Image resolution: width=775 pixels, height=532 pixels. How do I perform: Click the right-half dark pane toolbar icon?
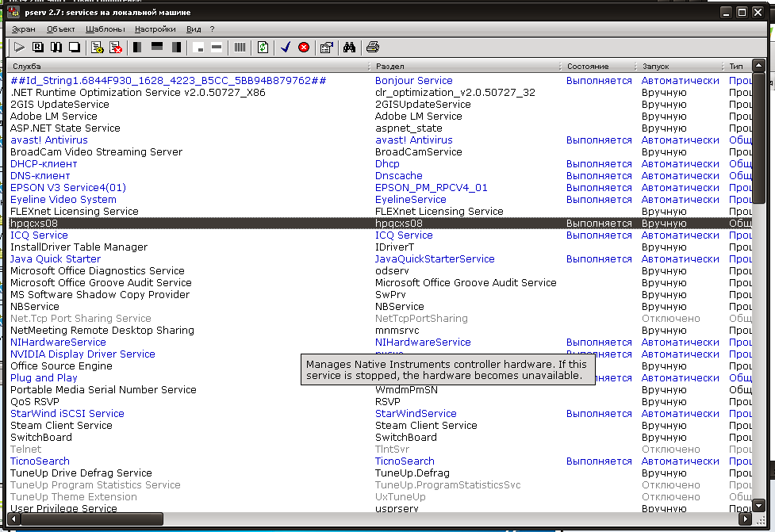point(176,48)
